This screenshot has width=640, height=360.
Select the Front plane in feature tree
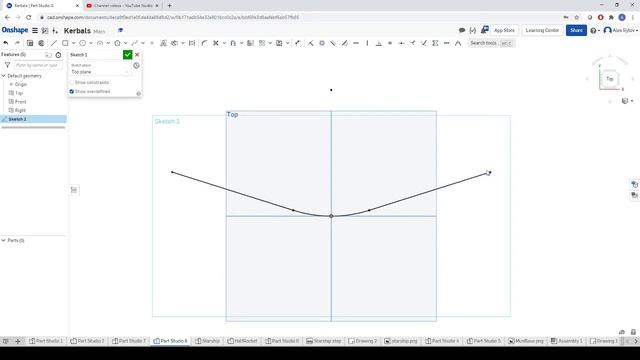(x=20, y=102)
